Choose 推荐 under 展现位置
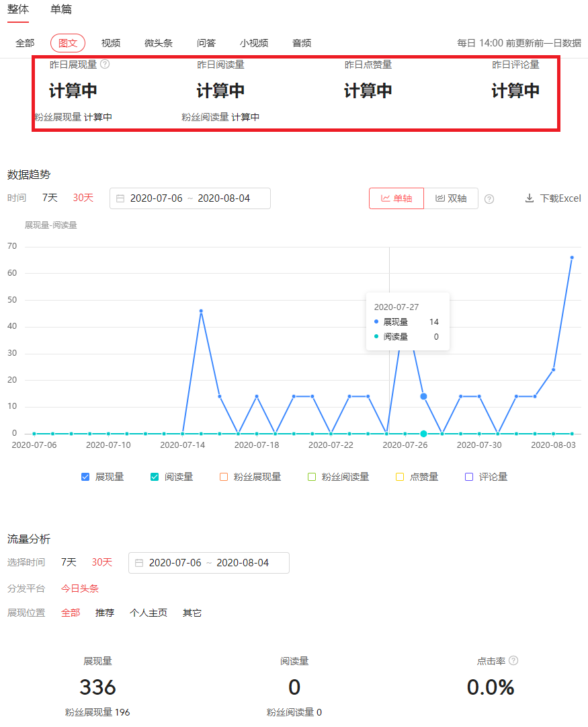Image resolution: width=588 pixels, height=727 pixels. coord(104,613)
